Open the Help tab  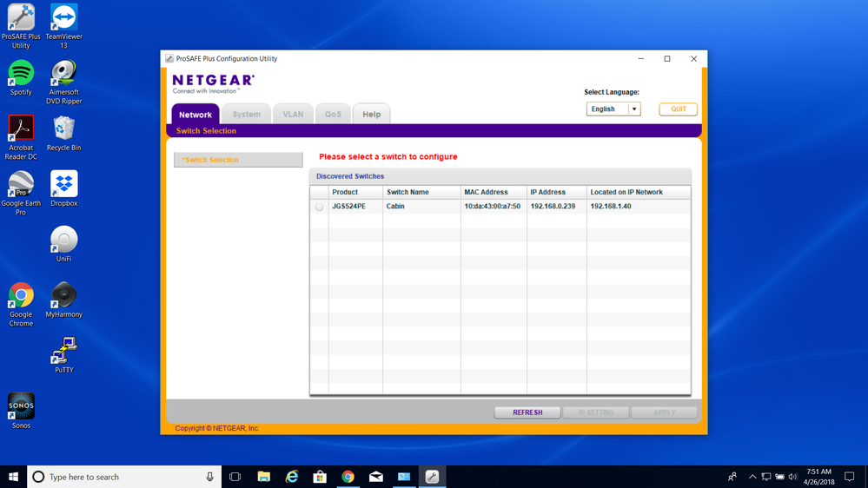372,115
